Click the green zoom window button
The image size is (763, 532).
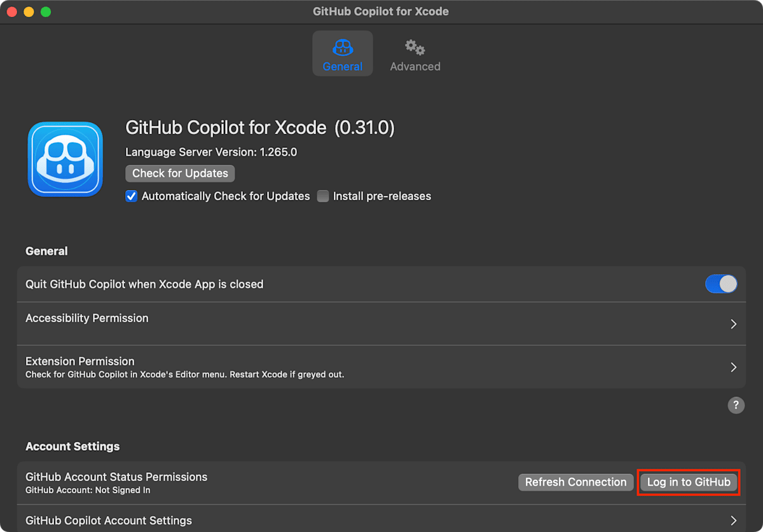coord(46,12)
